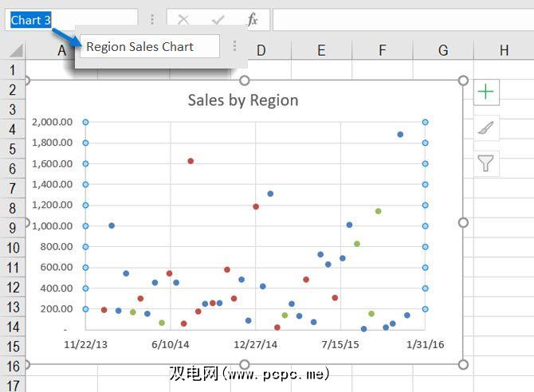Click the chart's top-right resize handle

(x=463, y=80)
